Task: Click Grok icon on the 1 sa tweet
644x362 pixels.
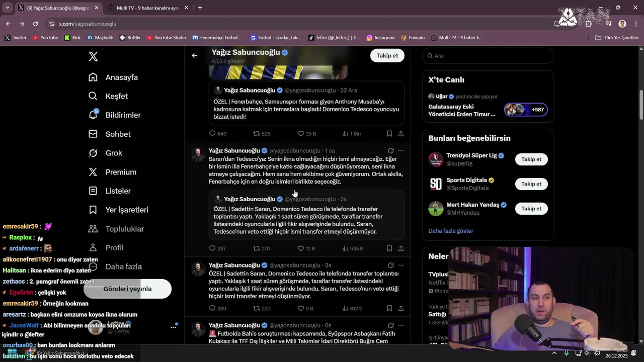Action: pyautogui.click(x=391, y=150)
